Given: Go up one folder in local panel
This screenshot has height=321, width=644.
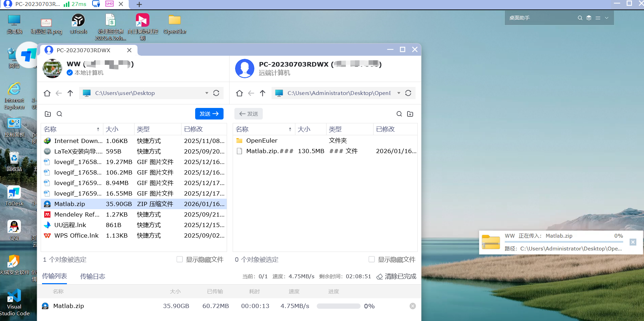Looking at the screenshot, I should point(70,93).
